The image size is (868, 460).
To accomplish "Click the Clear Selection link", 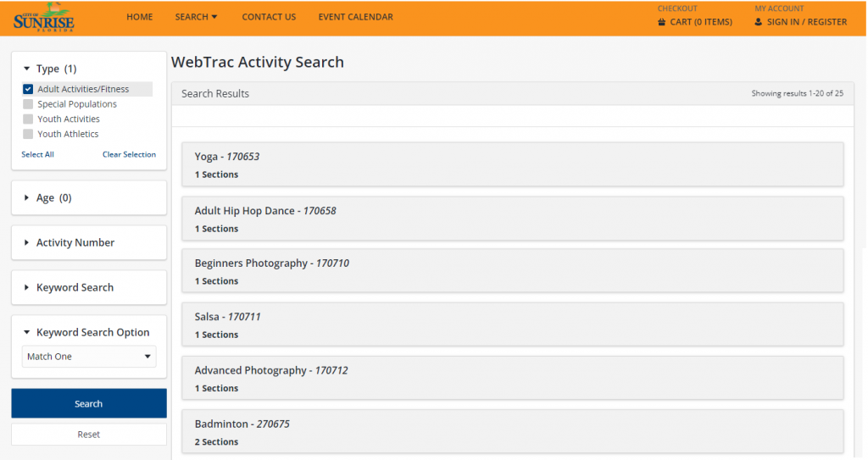I will coord(129,155).
